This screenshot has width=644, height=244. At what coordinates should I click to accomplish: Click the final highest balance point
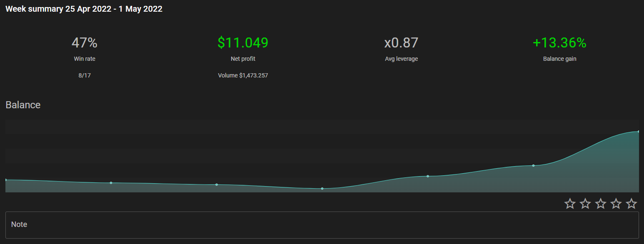click(638, 132)
